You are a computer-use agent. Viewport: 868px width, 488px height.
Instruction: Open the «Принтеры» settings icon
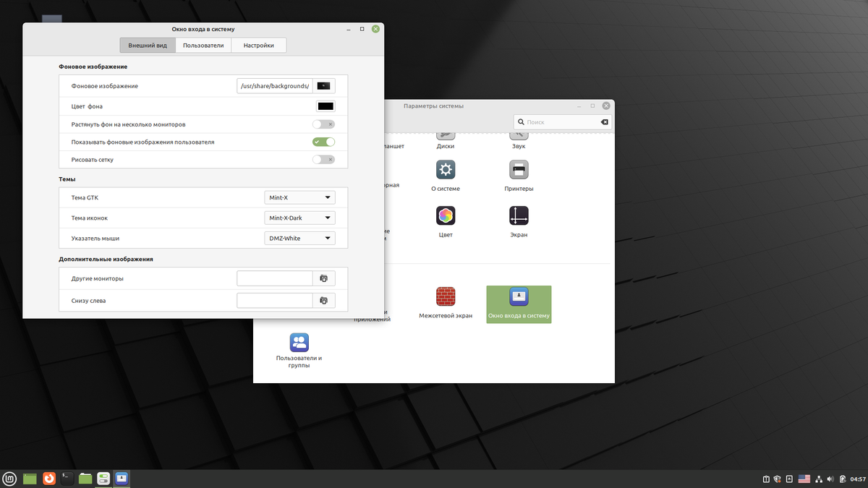pos(519,171)
